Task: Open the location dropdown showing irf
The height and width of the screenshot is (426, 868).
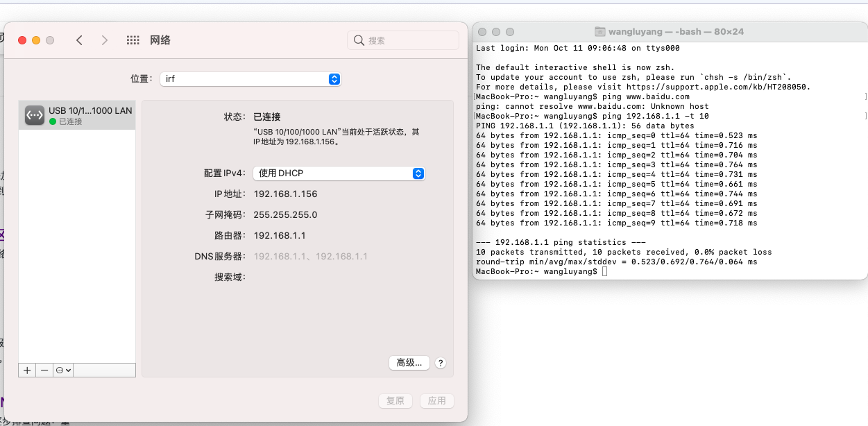Action: [x=250, y=79]
